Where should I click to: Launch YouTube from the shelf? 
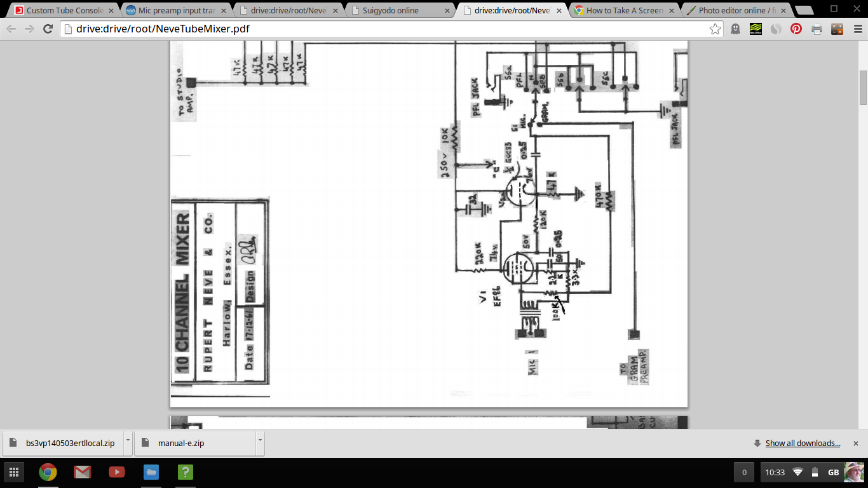(116, 472)
